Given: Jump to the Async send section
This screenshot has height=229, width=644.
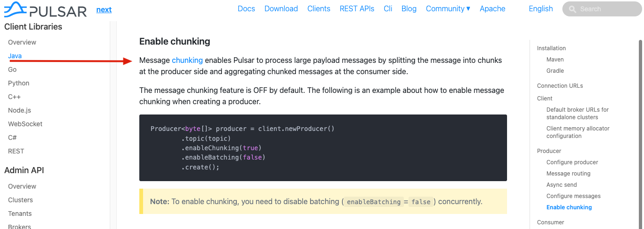Looking at the screenshot, I should tap(561, 185).
